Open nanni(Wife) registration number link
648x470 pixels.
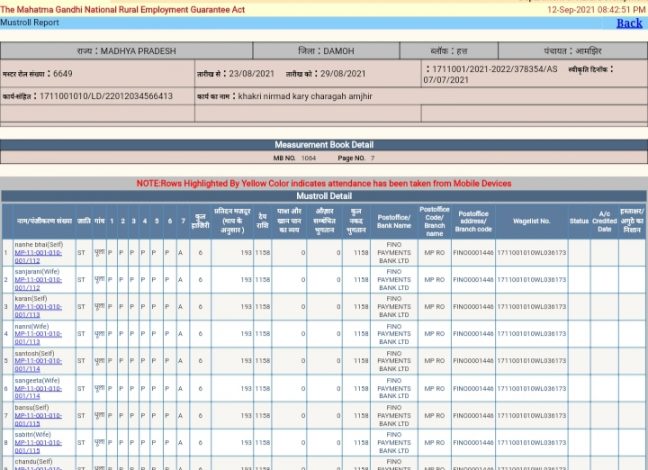tap(38, 338)
